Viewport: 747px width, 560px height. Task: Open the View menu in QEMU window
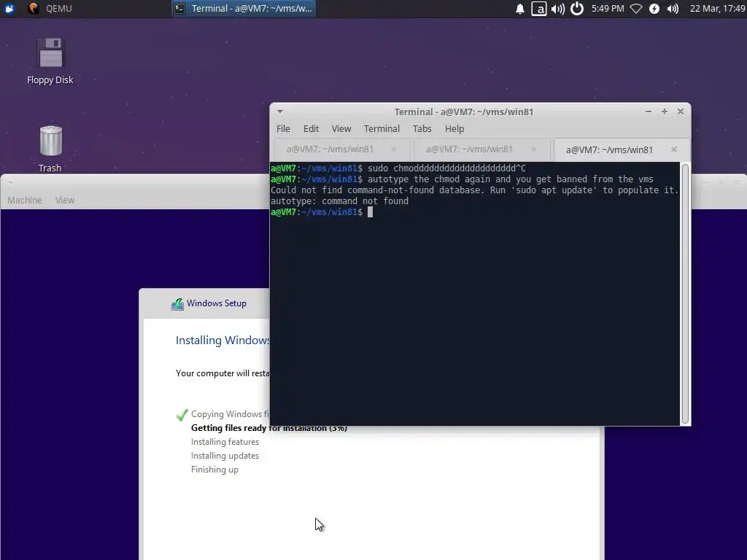click(65, 200)
